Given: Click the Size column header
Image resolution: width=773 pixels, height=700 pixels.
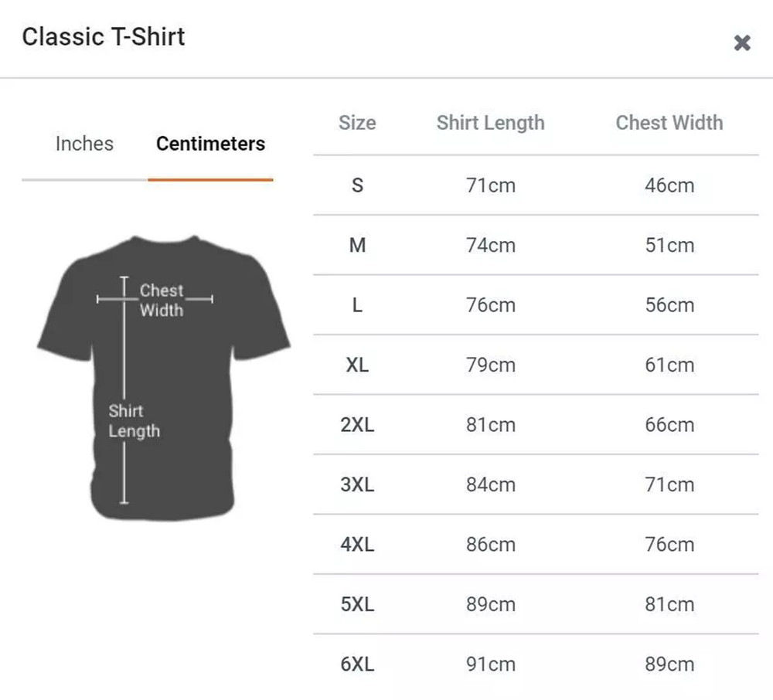Looking at the screenshot, I should [x=356, y=123].
